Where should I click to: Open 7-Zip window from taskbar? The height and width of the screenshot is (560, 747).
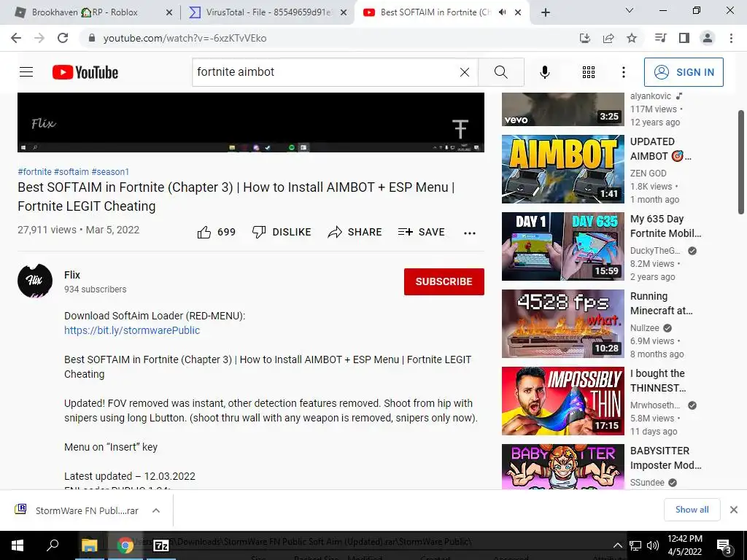pos(161,545)
